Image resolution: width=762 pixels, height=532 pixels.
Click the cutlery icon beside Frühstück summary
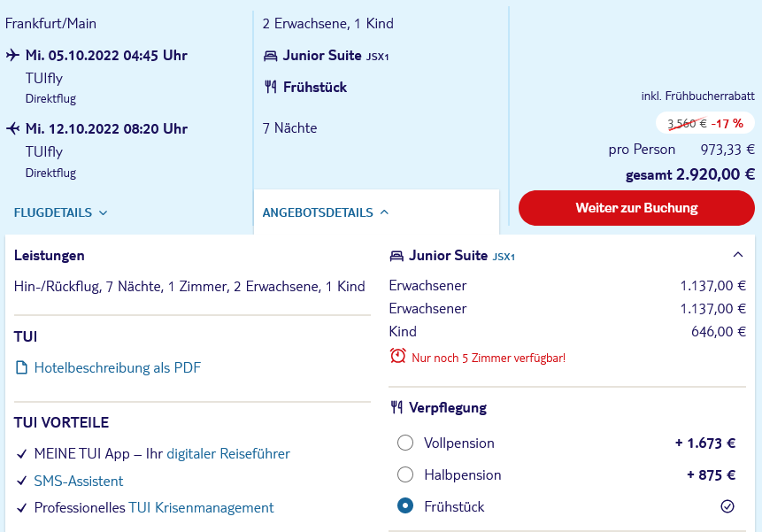(x=270, y=87)
